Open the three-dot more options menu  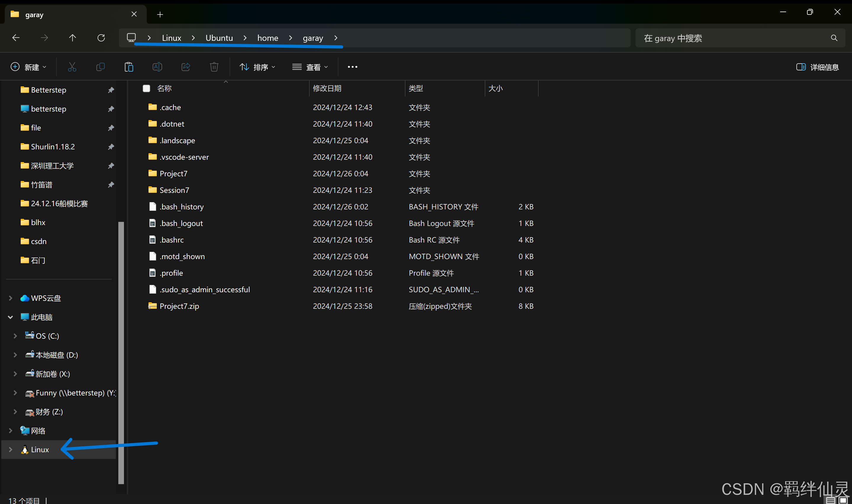[x=352, y=67]
